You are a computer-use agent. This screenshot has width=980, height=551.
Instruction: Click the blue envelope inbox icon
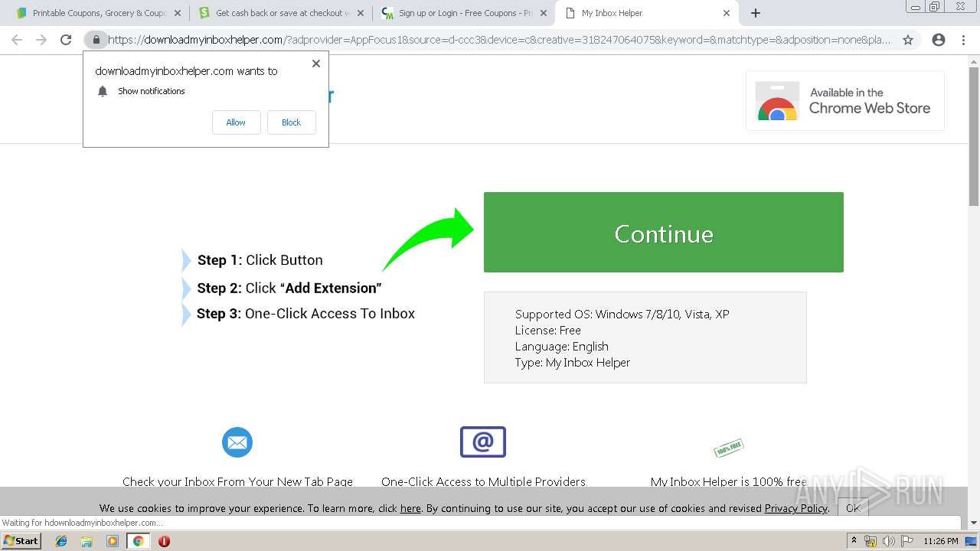tap(237, 442)
